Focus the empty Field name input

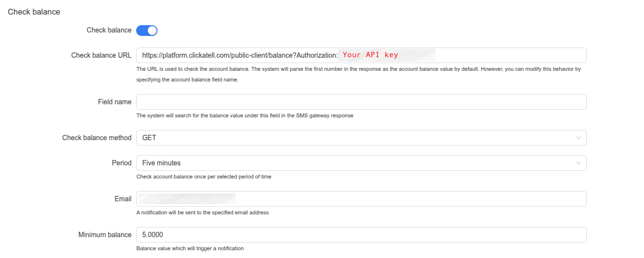click(361, 102)
